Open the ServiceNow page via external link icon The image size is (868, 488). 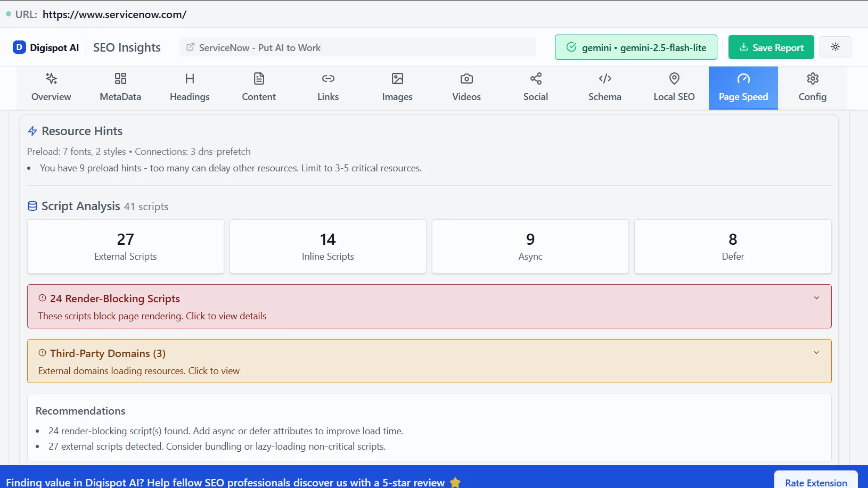click(189, 47)
